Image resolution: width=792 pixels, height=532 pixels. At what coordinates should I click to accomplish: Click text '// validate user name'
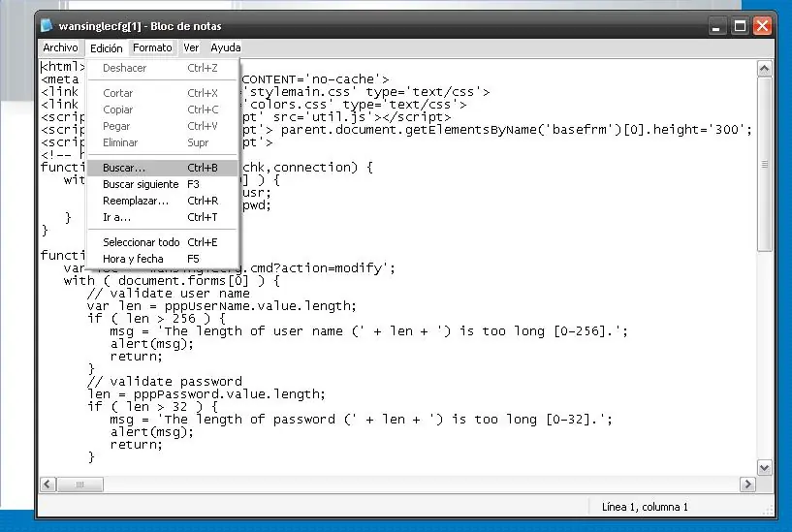click(x=169, y=294)
